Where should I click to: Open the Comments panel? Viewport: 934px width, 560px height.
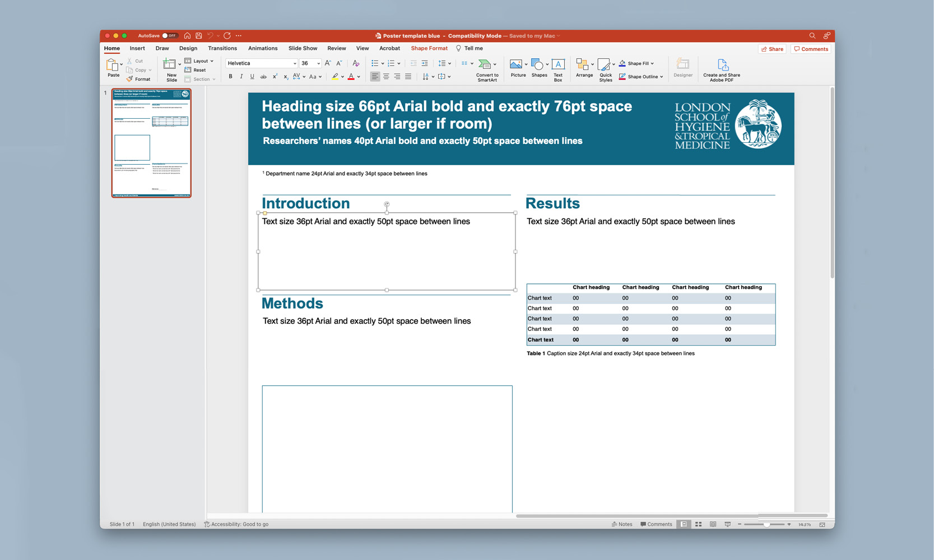pos(811,49)
